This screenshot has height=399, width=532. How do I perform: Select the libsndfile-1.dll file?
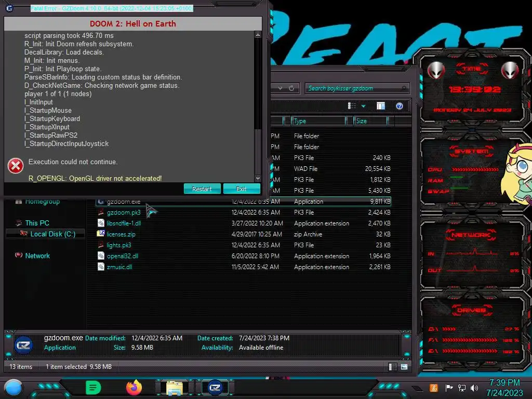coord(124,223)
